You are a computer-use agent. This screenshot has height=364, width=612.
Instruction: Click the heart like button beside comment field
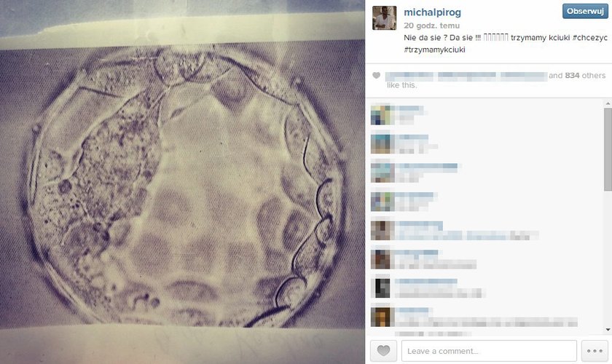click(383, 351)
